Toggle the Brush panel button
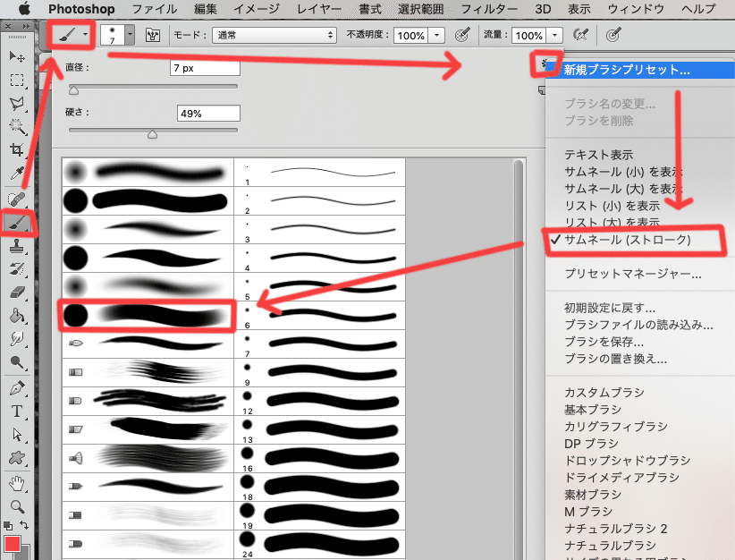This screenshot has width=735, height=560. coord(153,35)
